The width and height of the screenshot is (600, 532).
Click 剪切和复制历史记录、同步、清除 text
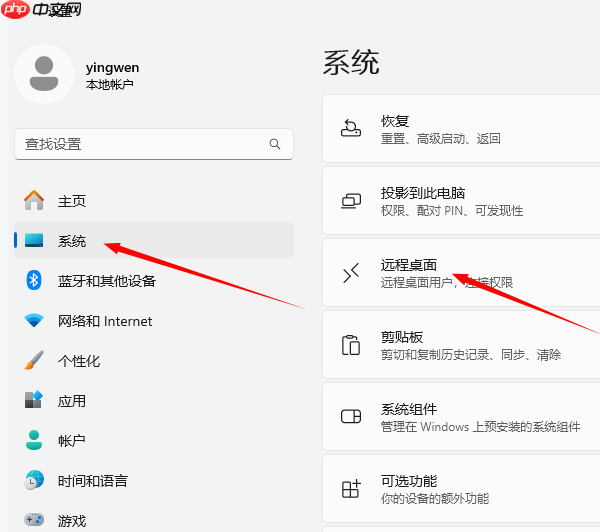471,355
